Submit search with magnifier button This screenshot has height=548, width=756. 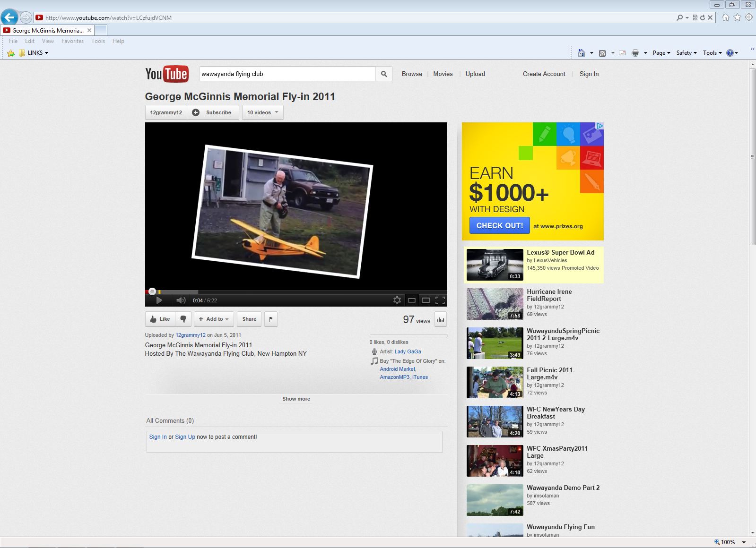[384, 74]
